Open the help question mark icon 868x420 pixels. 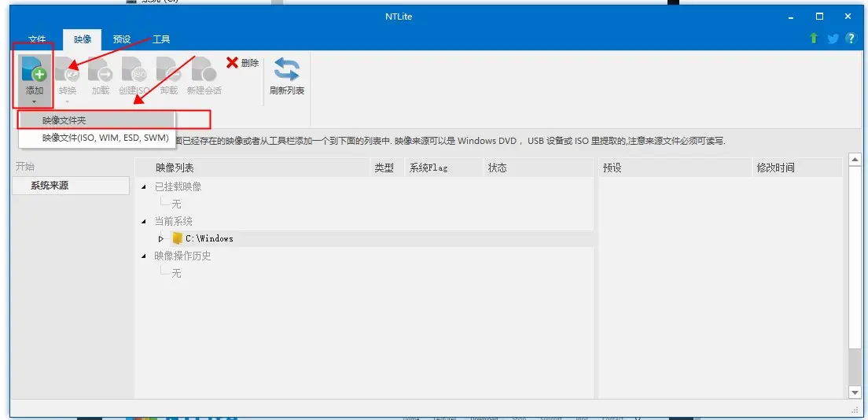(851, 39)
